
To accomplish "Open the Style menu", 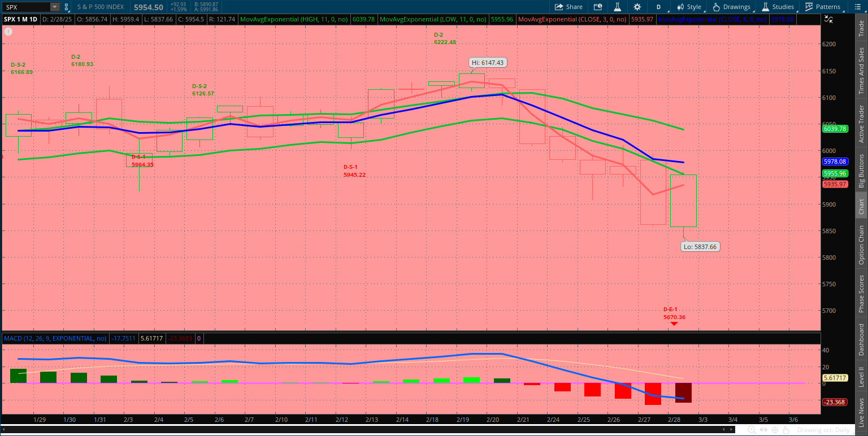I will tap(689, 7).
